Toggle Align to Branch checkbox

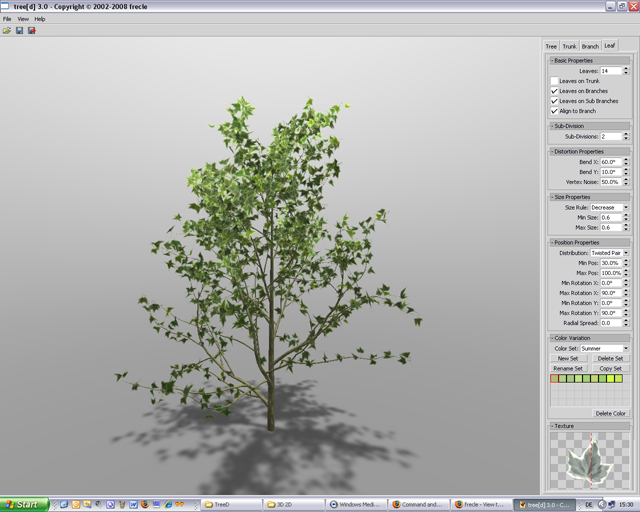(x=554, y=111)
